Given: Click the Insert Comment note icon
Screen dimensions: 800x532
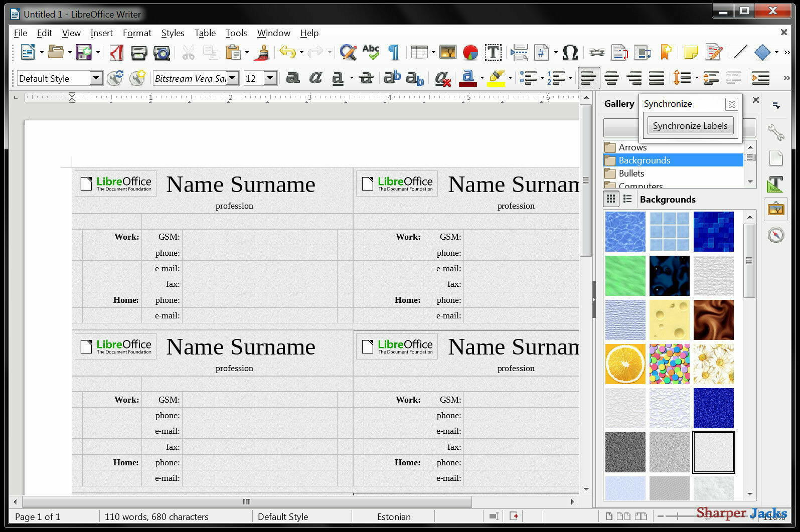Looking at the screenshot, I should pyautogui.click(x=691, y=52).
